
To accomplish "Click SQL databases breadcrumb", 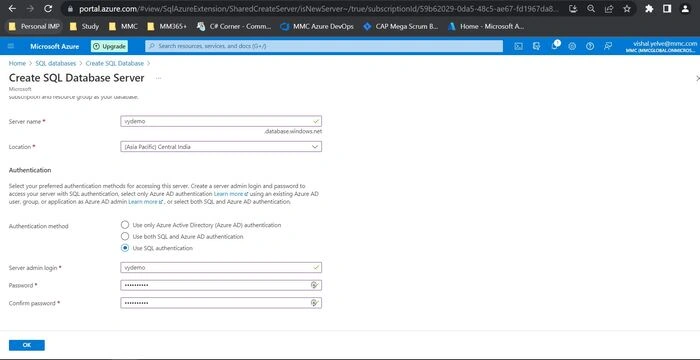I will click(56, 63).
